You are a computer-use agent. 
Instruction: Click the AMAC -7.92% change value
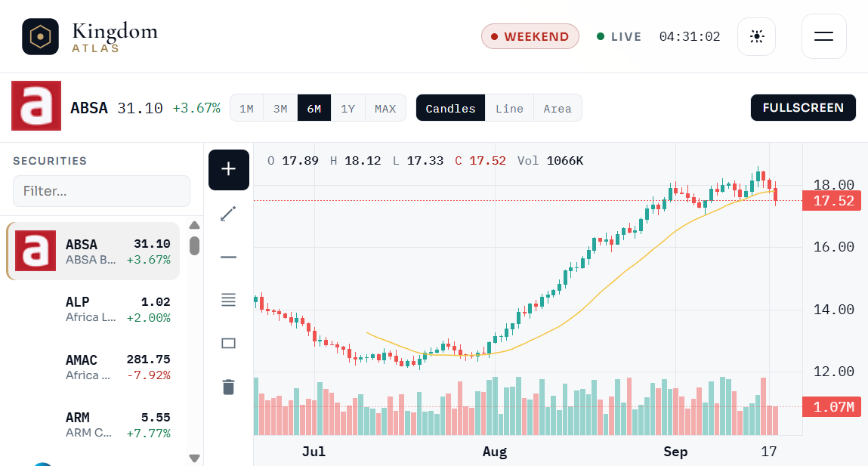pos(148,375)
